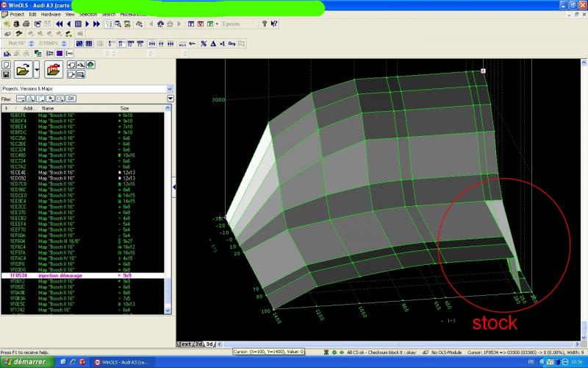
Task: Toggle the 8-bit data width icon
Action: 112,43
